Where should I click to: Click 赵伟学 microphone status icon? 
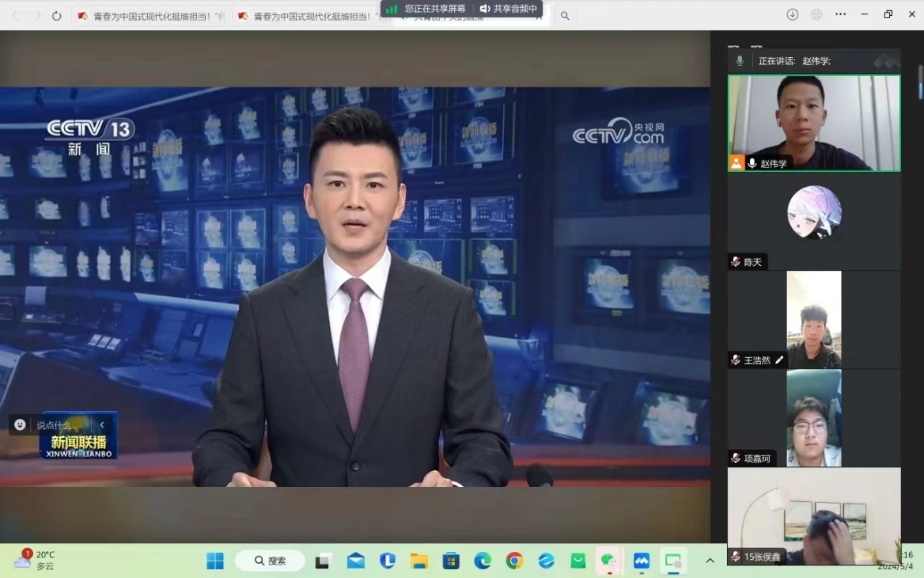752,163
